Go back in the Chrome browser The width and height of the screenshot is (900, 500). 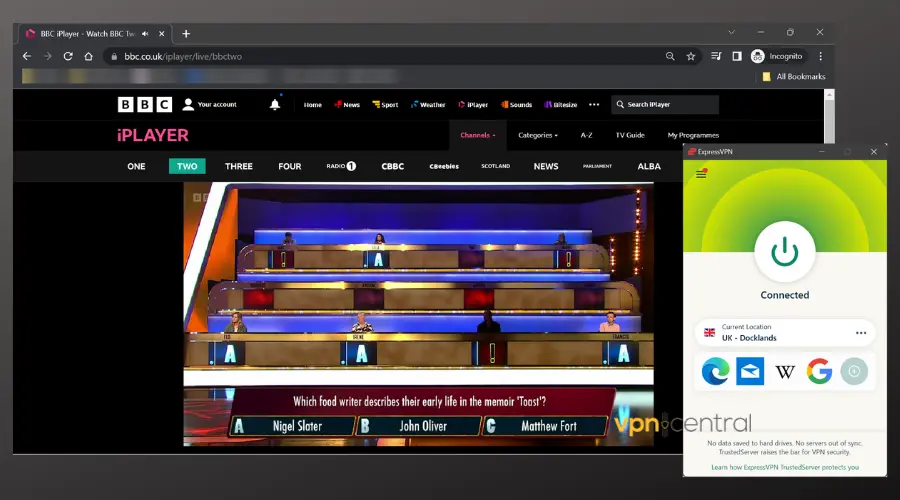[x=27, y=56]
